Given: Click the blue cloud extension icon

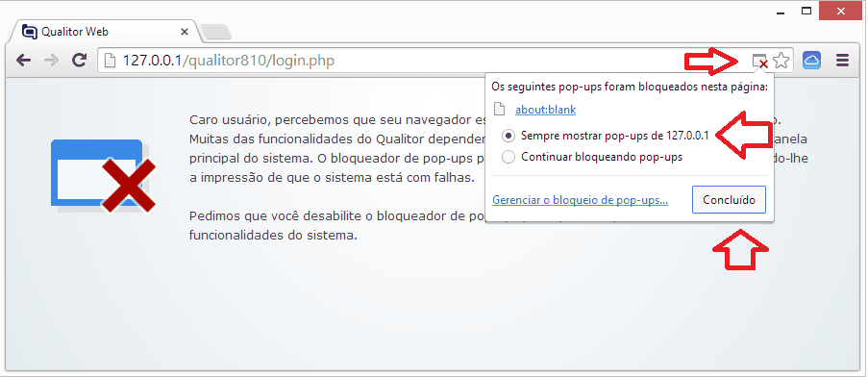Looking at the screenshot, I should point(811,61).
